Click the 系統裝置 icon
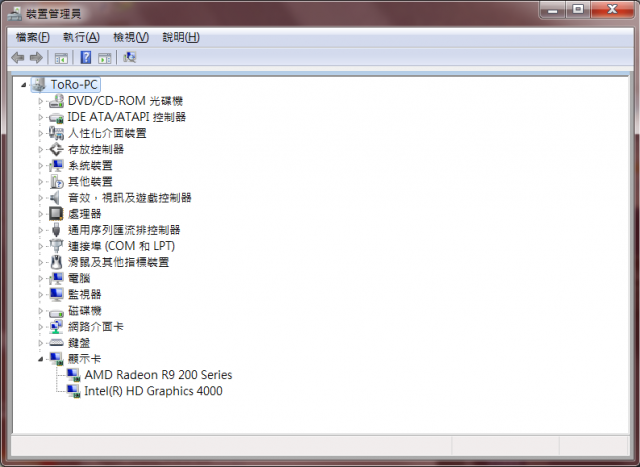The height and width of the screenshot is (467, 640). [x=56, y=165]
